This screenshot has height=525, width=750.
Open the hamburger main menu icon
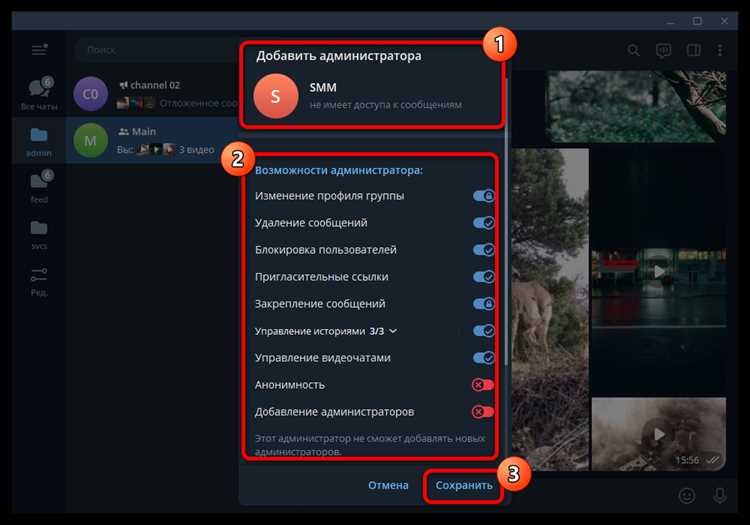click(x=39, y=49)
